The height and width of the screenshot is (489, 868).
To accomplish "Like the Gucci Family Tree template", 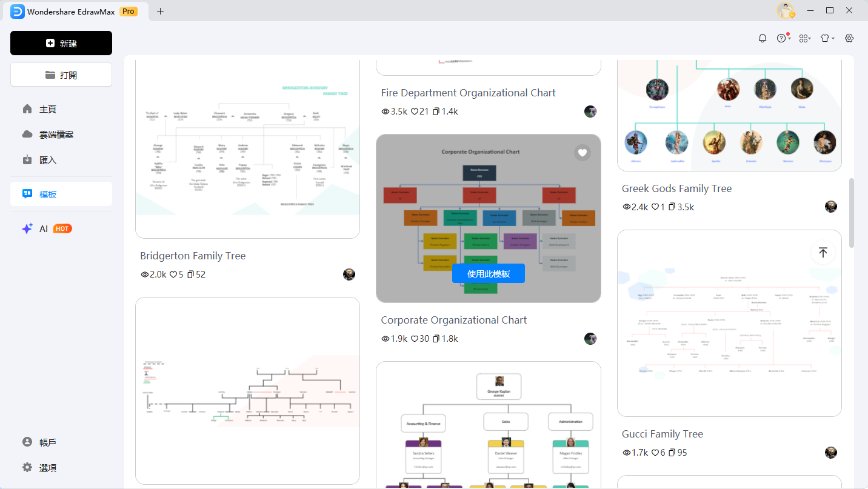I will 655,453.
